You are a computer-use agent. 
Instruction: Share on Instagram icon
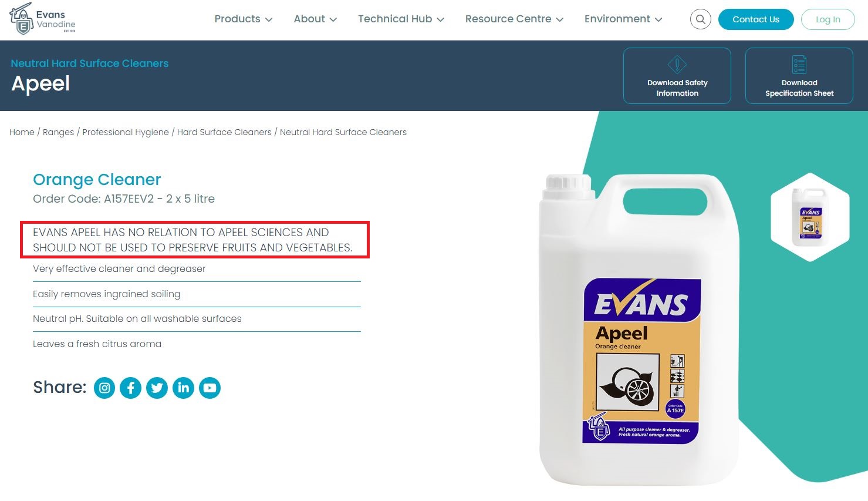104,388
